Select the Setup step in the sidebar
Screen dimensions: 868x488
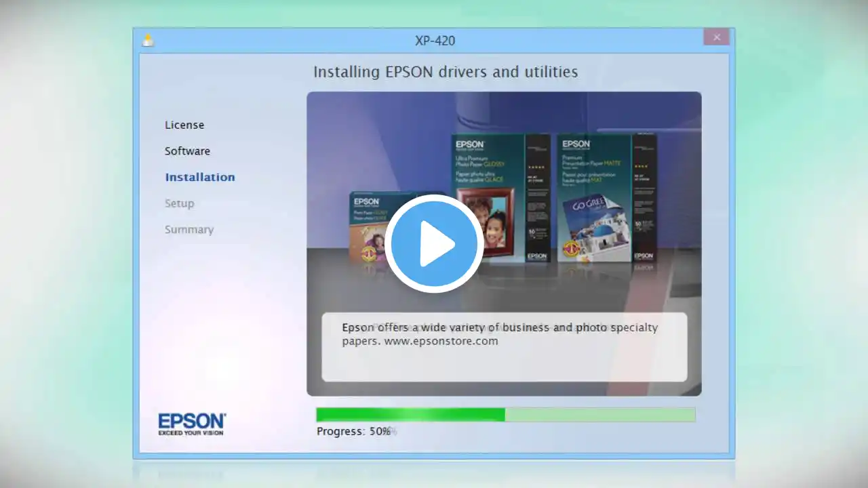pos(179,203)
